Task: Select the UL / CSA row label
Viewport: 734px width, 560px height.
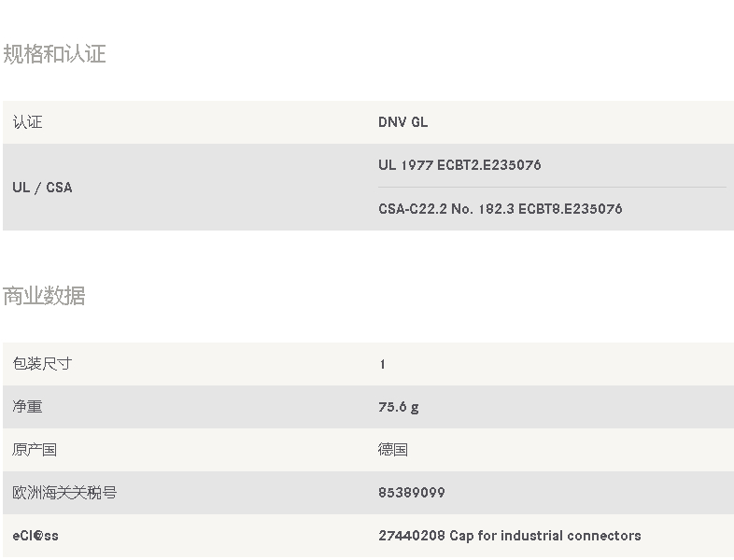Action: click(x=43, y=188)
